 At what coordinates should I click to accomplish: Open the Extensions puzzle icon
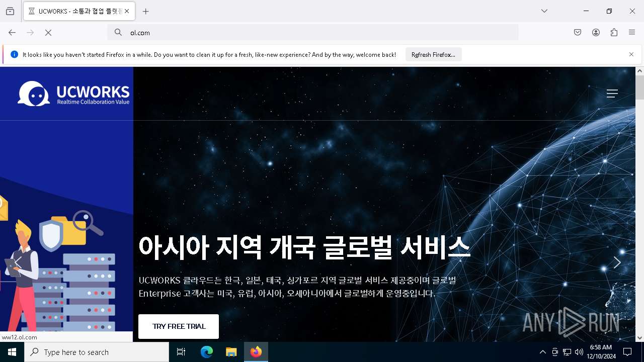(614, 32)
